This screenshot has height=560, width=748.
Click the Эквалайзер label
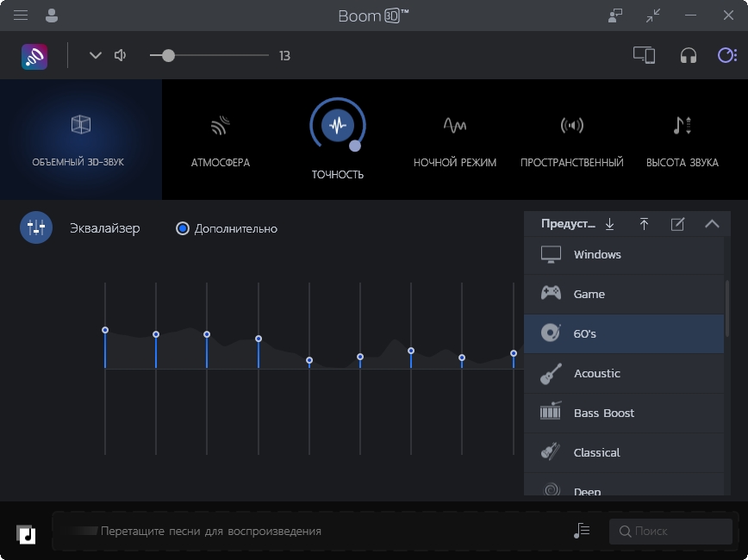point(105,228)
